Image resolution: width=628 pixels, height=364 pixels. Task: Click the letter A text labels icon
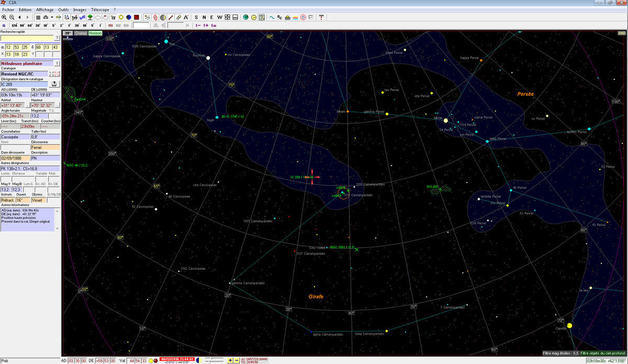186,17
